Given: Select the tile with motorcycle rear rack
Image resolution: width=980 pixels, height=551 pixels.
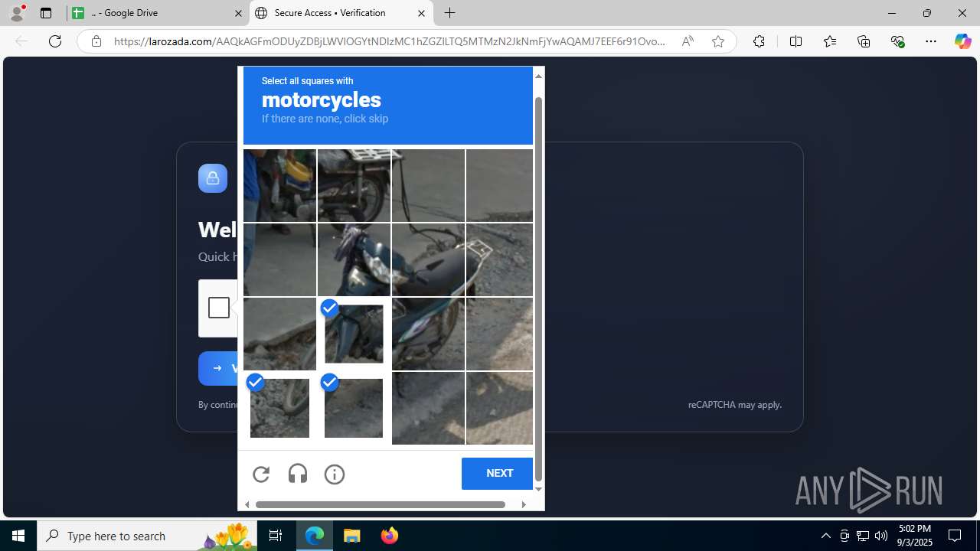Looking at the screenshot, I should pos(499,259).
